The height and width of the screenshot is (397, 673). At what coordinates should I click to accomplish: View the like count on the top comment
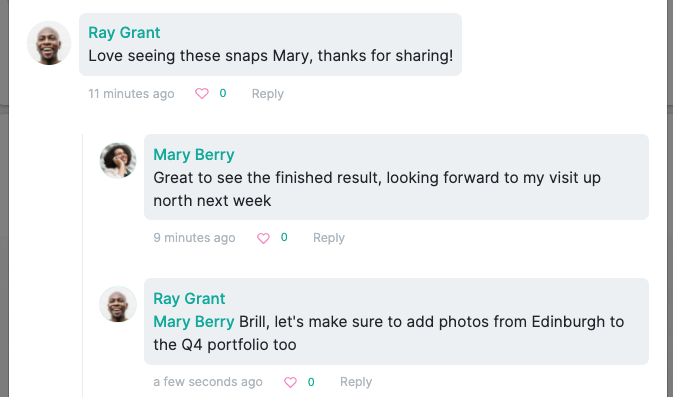[223, 93]
